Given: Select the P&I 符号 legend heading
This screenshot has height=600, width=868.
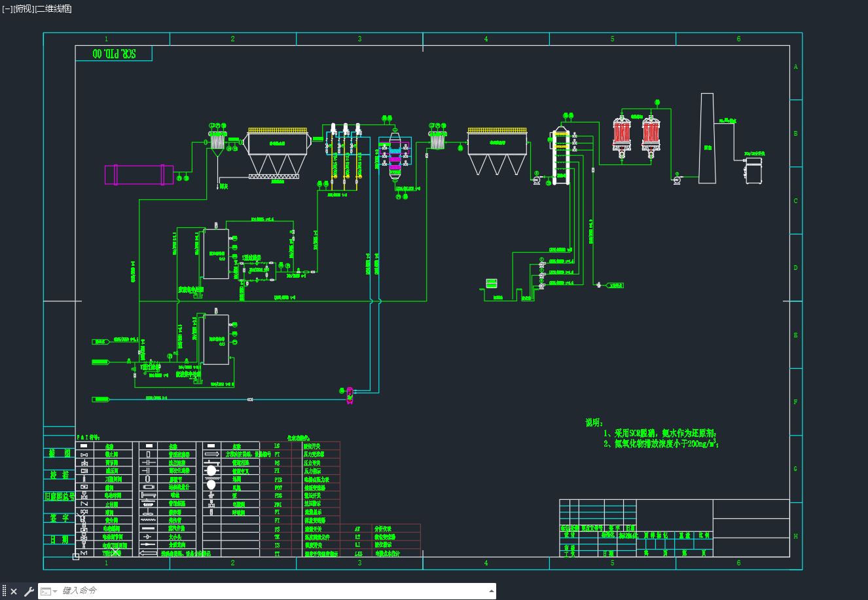Looking at the screenshot, I should [88, 437].
